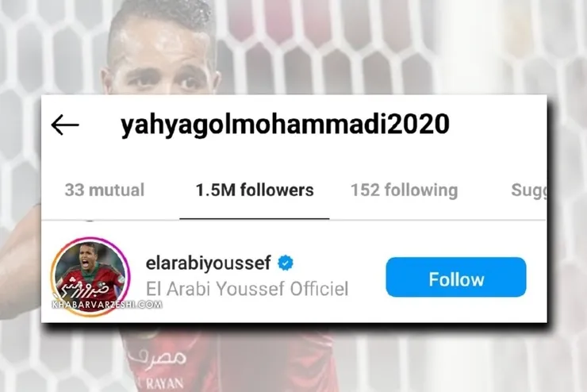Viewport: 587px width, 392px height.
Task: Open the elarabiyoussef username link
Action: [x=208, y=263]
